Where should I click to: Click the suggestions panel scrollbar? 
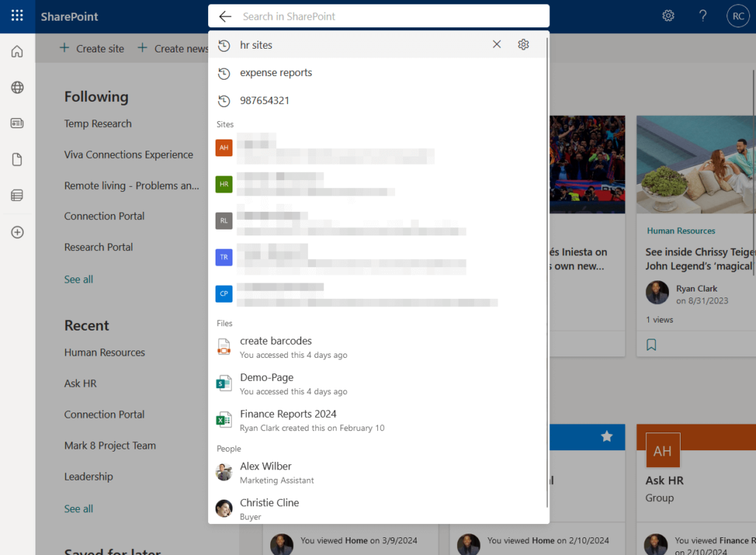547,272
